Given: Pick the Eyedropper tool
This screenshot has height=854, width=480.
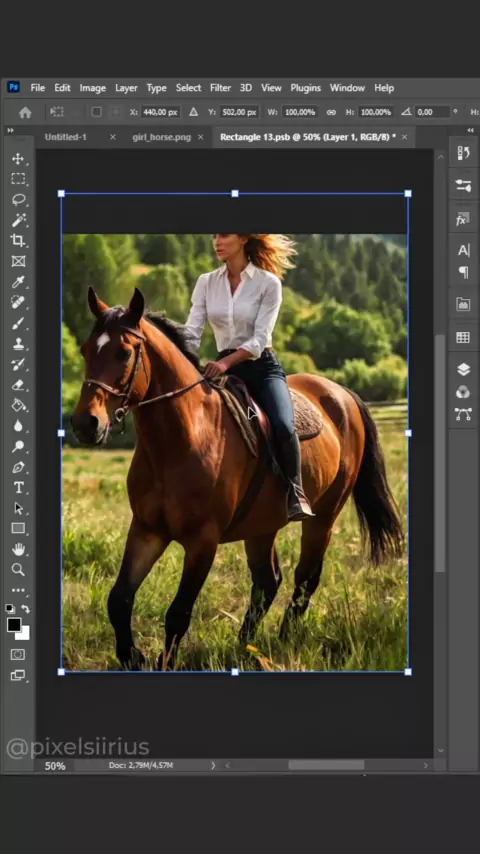Looking at the screenshot, I should tap(18, 282).
